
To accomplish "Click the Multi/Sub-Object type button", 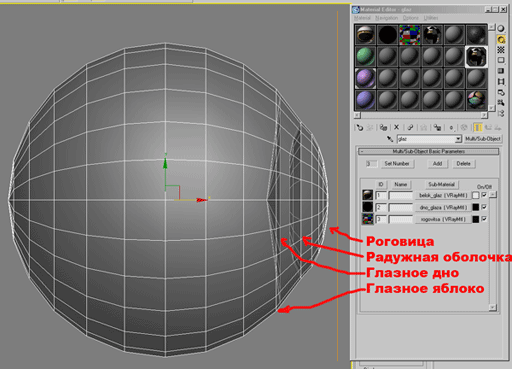I will 483,139.
